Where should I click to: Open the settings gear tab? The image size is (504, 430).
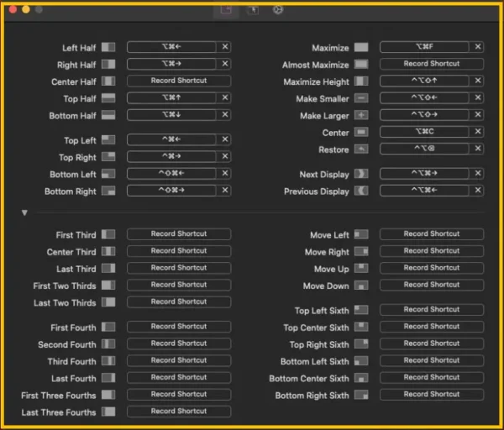point(278,9)
